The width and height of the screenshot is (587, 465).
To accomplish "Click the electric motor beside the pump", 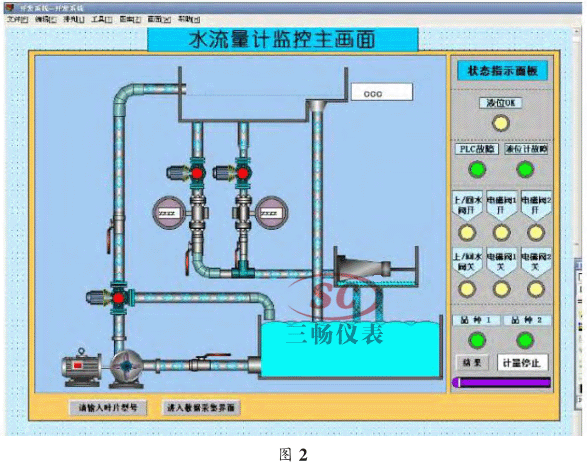I will pyautogui.click(x=82, y=367).
